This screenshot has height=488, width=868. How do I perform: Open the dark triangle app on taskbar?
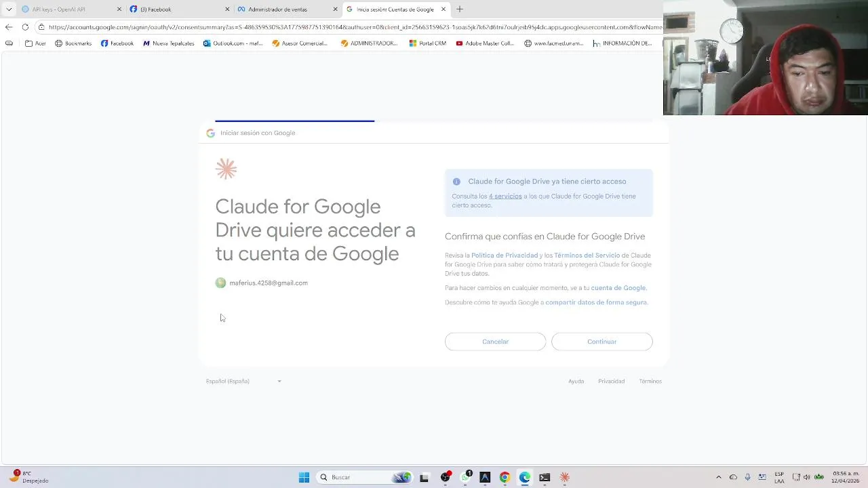pyautogui.click(x=485, y=477)
